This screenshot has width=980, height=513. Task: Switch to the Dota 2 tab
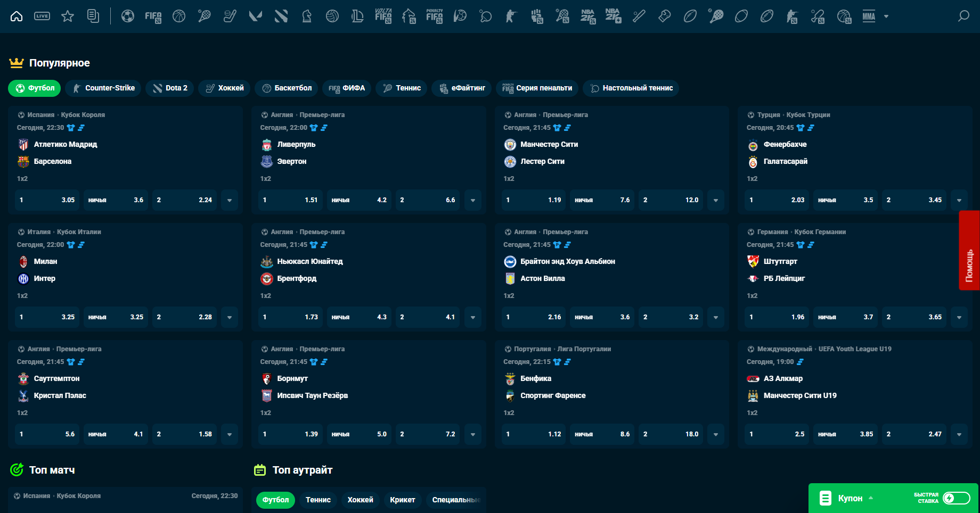click(x=170, y=88)
